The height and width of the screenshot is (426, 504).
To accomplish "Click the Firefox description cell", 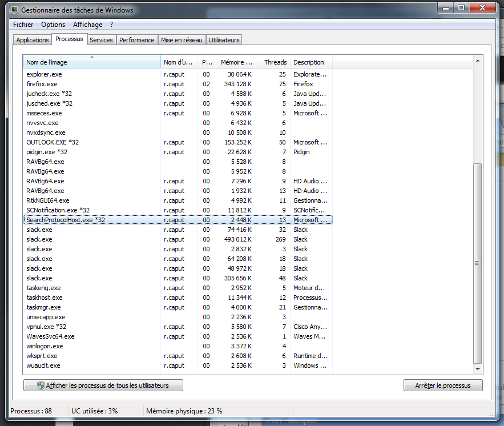I will pos(303,84).
